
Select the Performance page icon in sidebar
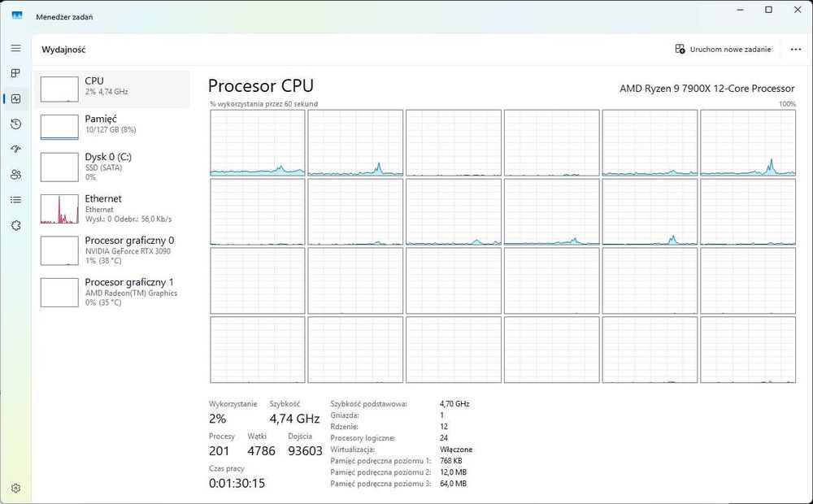(16, 98)
